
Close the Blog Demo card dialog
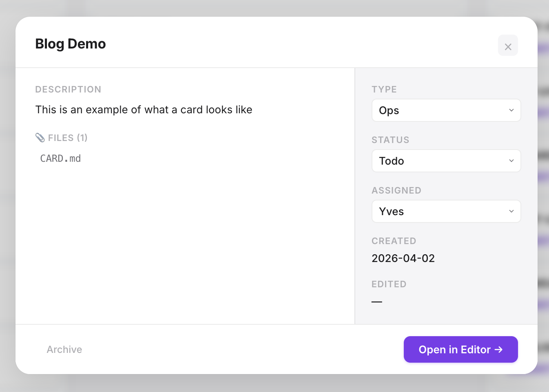click(508, 46)
